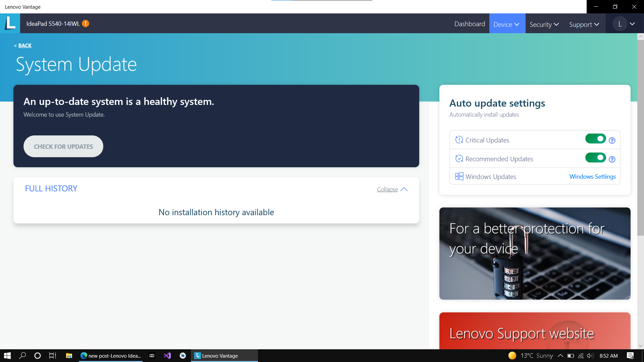Show hidden tray icons arrow
644x362 pixels.
click(x=560, y=356)
